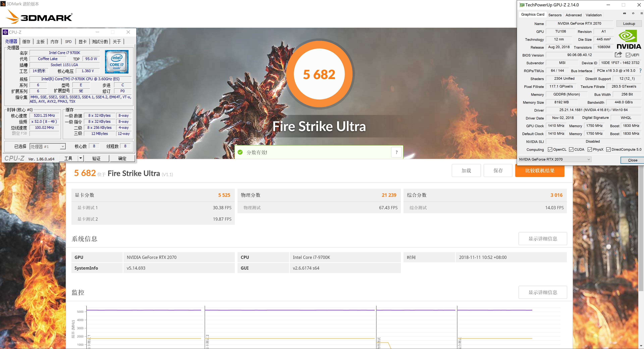Click vertical scrollbar on right edge
This screenshot has width=644, height=349.
click(x=641, y=225)
